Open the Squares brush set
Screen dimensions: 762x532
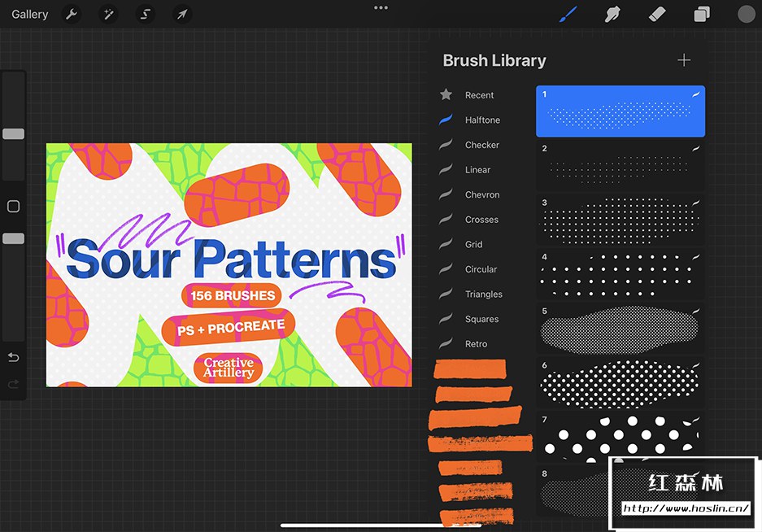(x=481, y=319)
